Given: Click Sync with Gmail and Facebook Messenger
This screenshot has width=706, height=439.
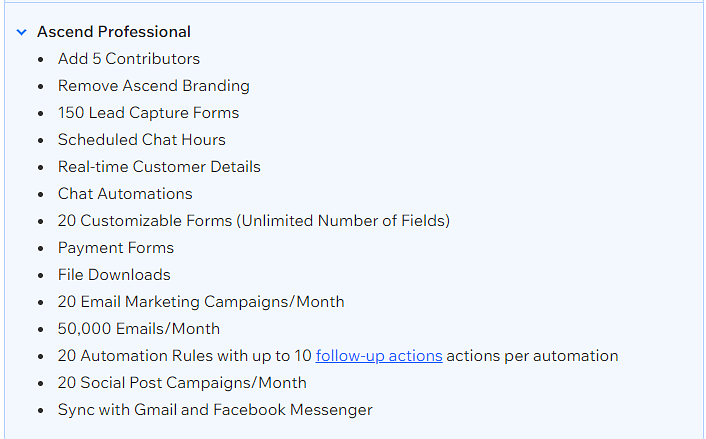Looking at the screenshot, I should pyautogui.click(x=215, y=410).
